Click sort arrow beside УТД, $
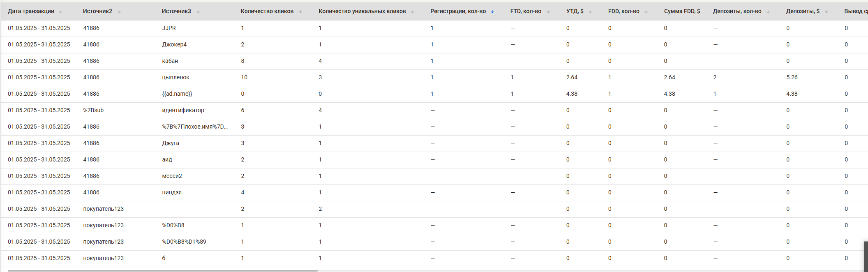Image resolution: width=868 pixels, height=272 pixels. (590, 12)
